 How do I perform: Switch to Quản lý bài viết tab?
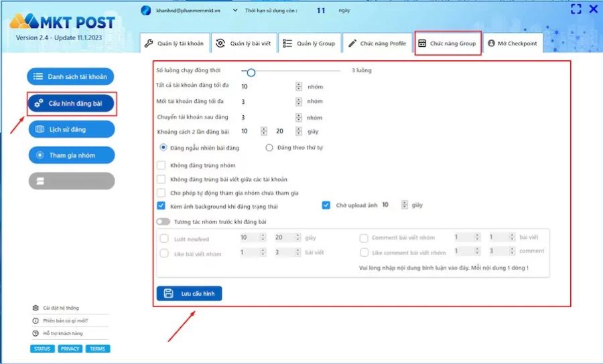pos(242,43)
